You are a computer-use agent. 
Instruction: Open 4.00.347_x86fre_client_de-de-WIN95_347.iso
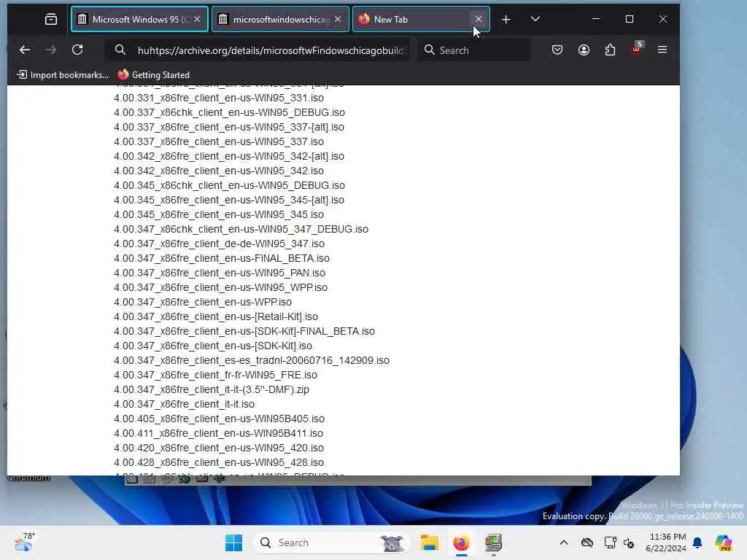click(x=219, y=244)
